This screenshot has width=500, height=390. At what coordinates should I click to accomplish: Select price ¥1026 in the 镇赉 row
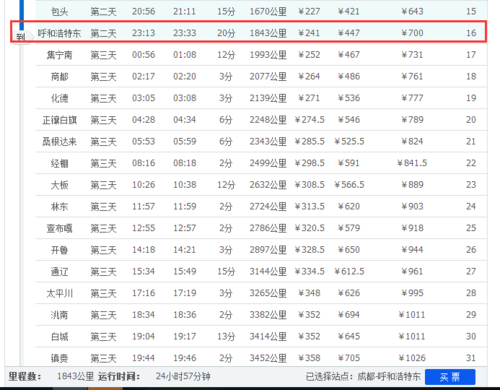coord(412,358)
